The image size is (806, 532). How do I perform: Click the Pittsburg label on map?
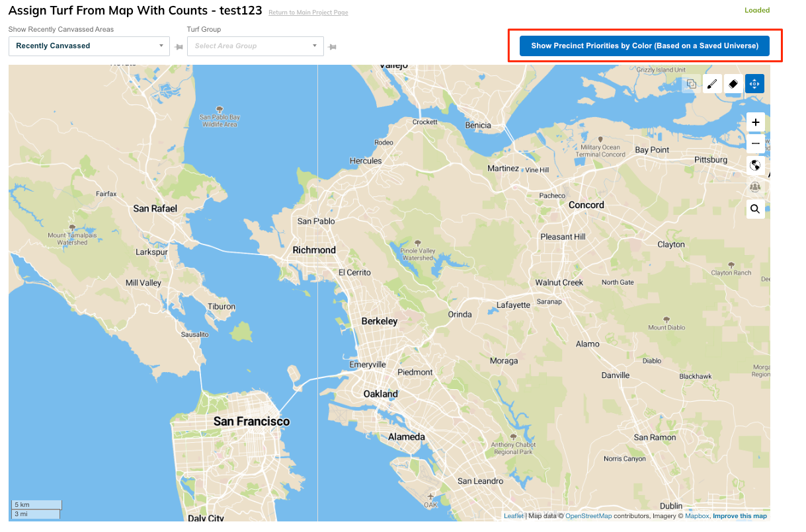[711, 160]
